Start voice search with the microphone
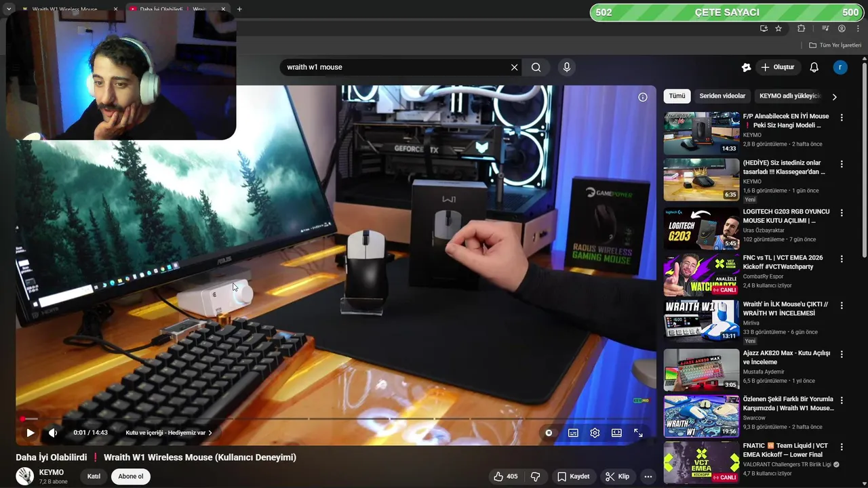Screen dimensions: 868x488 (x=567, y=67)
